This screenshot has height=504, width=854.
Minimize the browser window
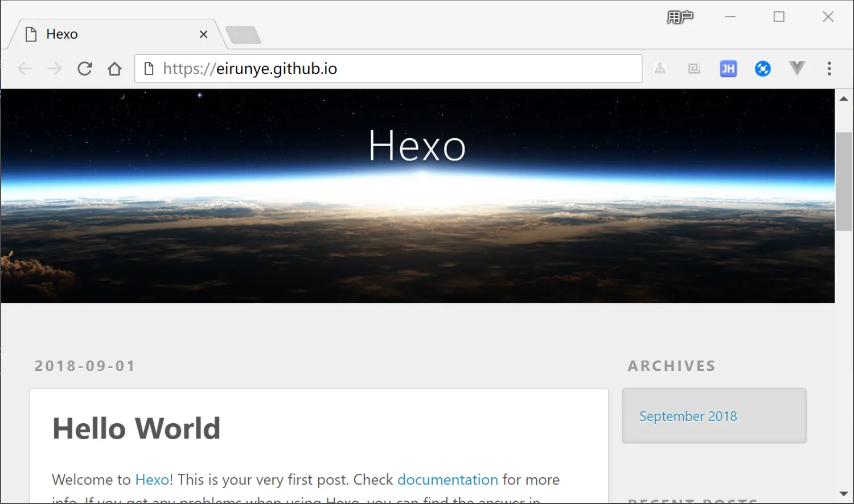[x=730, y=17]
